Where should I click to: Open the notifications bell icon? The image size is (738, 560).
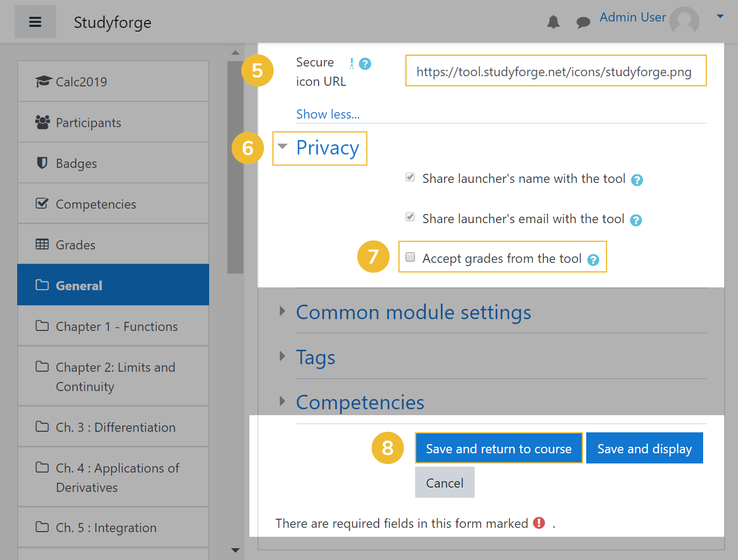tap(553, 22)
